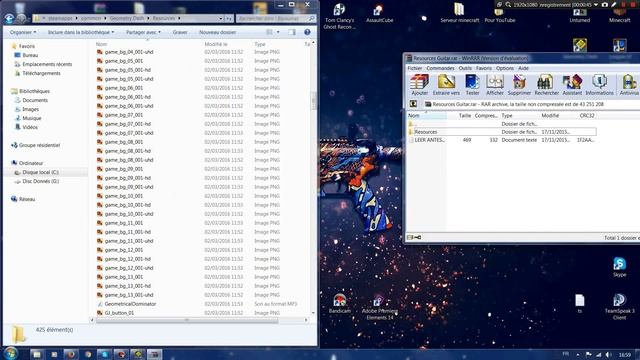
Task: Click the Antivirus icon in WinRAR
Action: coord(629,85)
